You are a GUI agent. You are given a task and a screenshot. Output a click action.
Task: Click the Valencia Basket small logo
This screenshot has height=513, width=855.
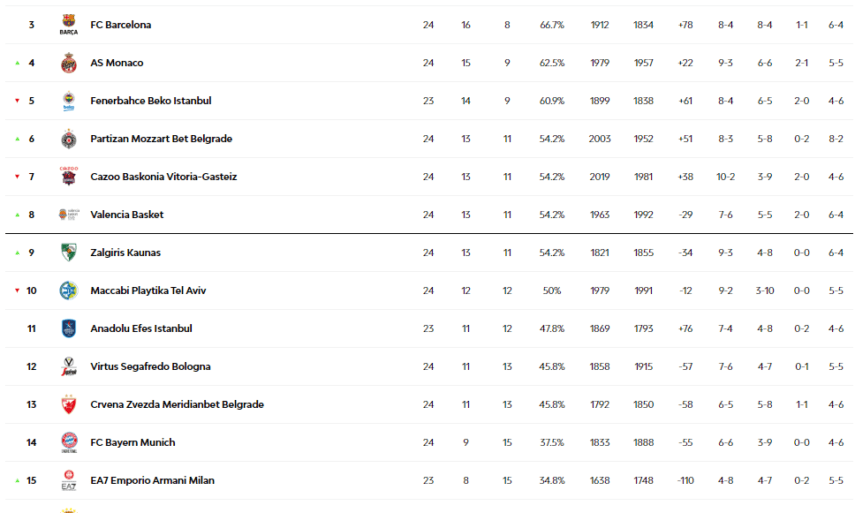click(68, 215)
